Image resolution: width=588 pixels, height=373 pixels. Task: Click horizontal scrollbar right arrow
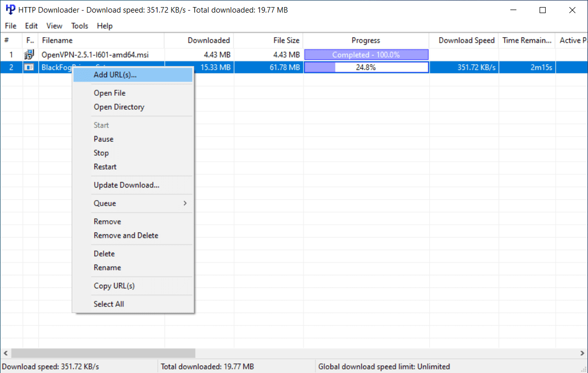(582, 353)
